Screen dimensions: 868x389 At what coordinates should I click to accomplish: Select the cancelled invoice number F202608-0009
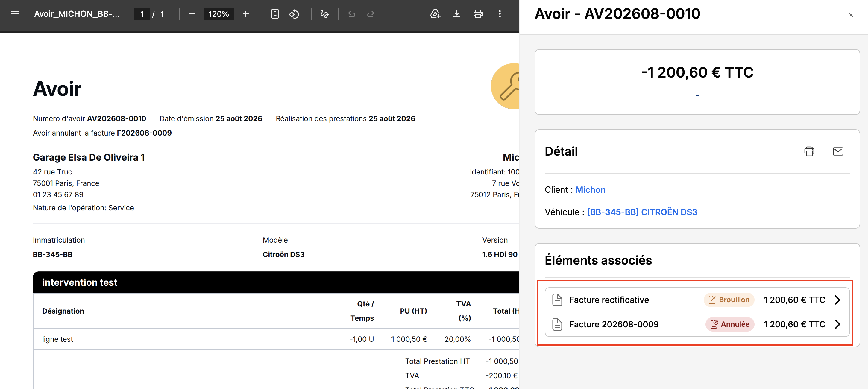pos(144,133)
